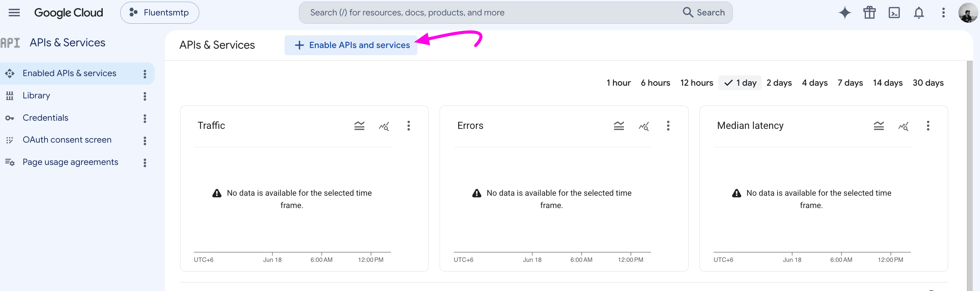Open Median latency chart more options menu

point(928,126)
